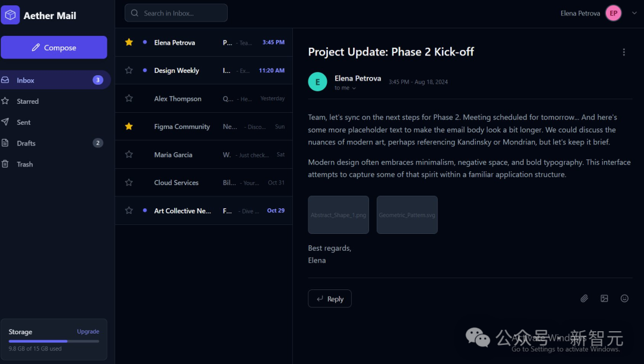Unstar the Figma Community email

(x=129, y=127)
